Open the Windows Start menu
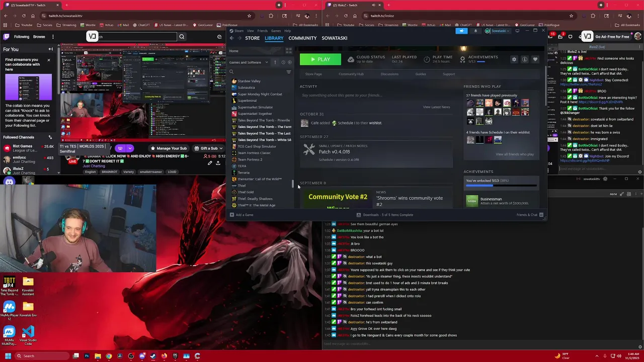The height and width of the screenshot is (362, 644). coord(8,356)
